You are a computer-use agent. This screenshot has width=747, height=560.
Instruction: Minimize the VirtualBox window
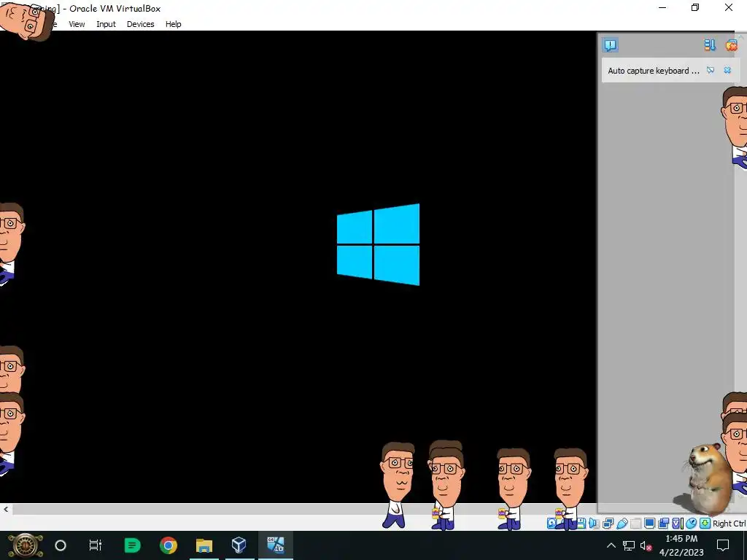[662, 7]
